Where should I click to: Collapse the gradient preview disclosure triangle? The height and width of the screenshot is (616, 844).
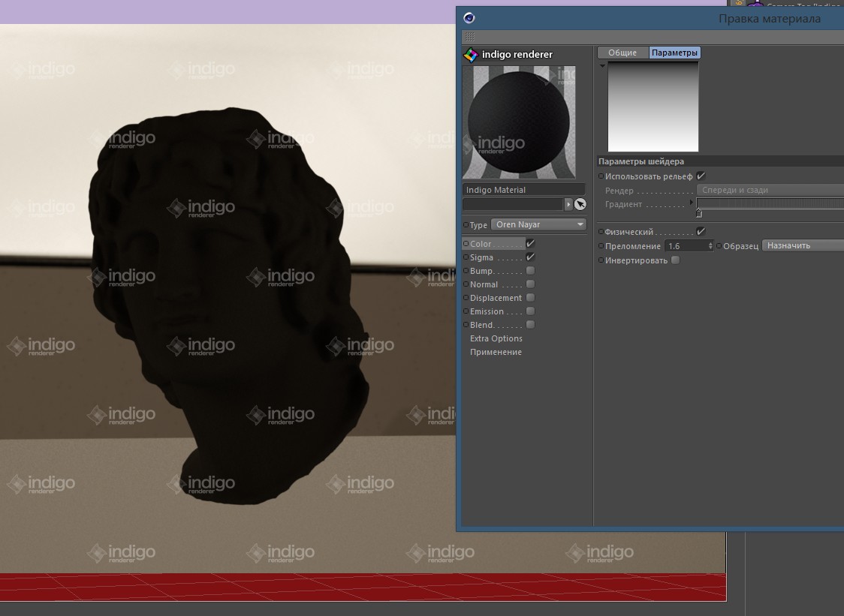click(602, 66)
